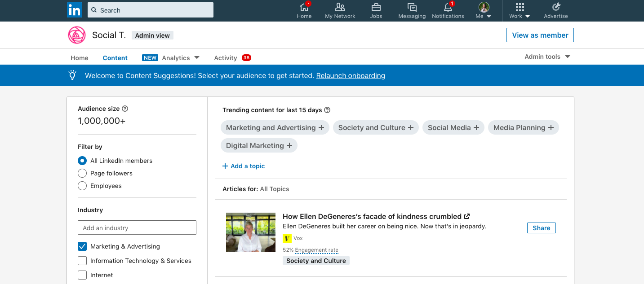Click the Social T. page logo
This screenshot has height=284, width=644.
point(77,35)
